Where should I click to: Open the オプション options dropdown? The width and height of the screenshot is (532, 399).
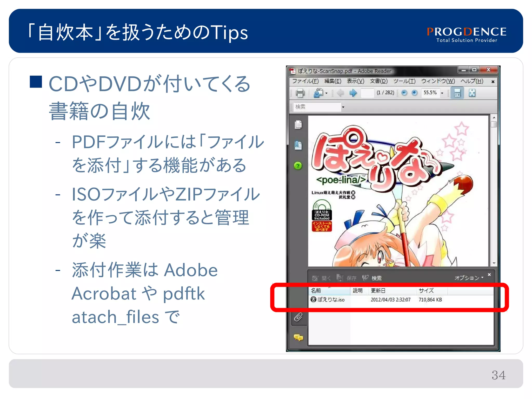469,278
